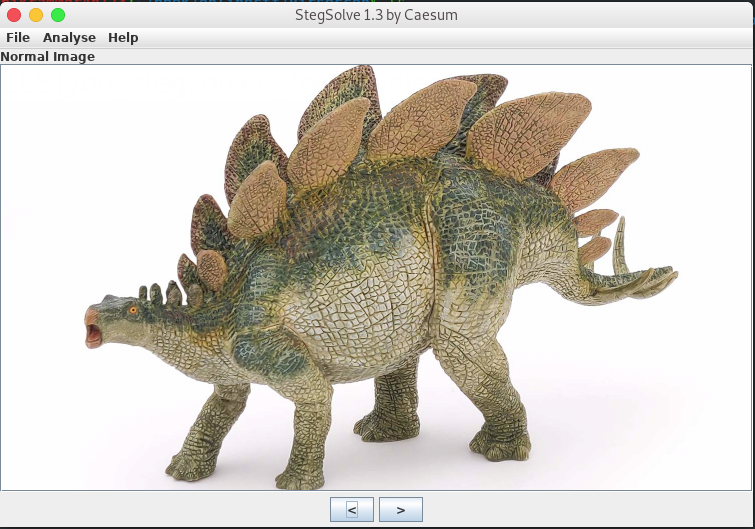Open the Analyse menu
The width and height of the screenshot is (755, 529).
click(x=69, y=38)
